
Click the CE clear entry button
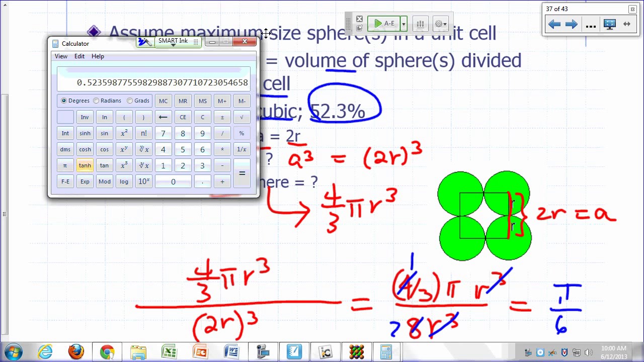point(183,117)
